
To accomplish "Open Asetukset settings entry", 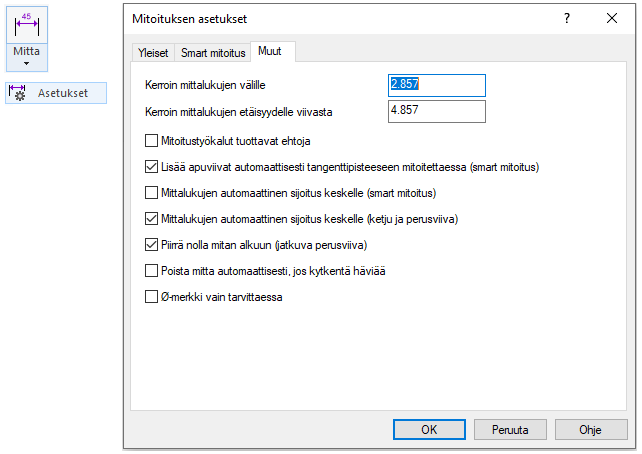I will click(x=62, y=93).
